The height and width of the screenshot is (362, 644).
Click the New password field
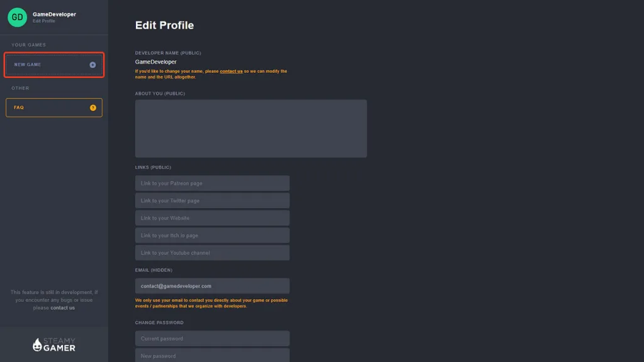click(213, 356)
